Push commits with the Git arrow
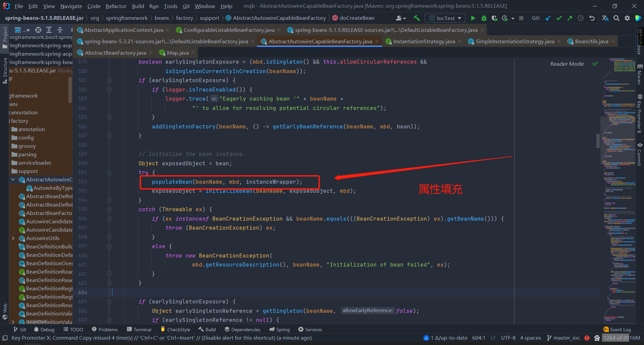 [570, 18]
